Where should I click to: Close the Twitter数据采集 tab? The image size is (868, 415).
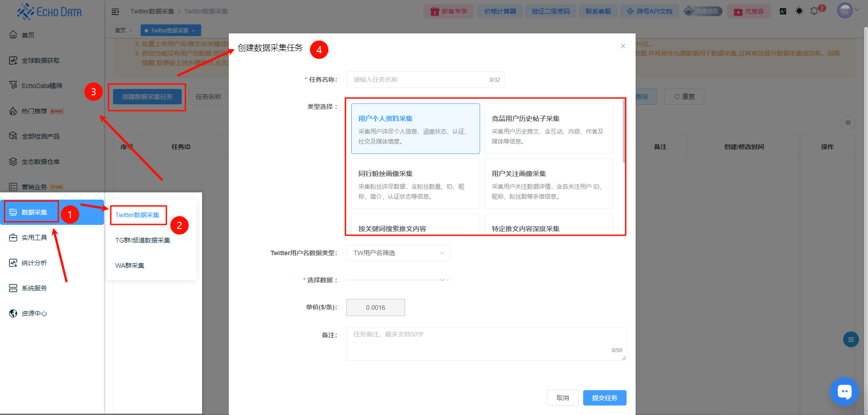(x=193, y=31)
